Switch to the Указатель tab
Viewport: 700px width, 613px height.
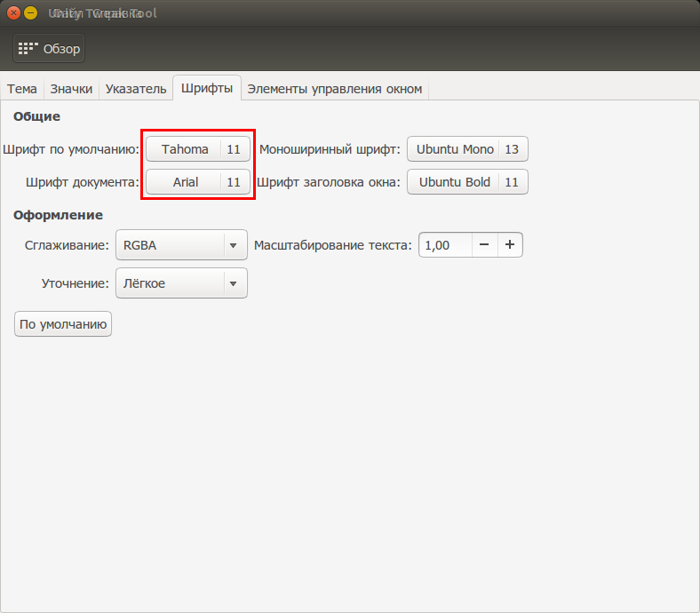click(x=136, y=89)
